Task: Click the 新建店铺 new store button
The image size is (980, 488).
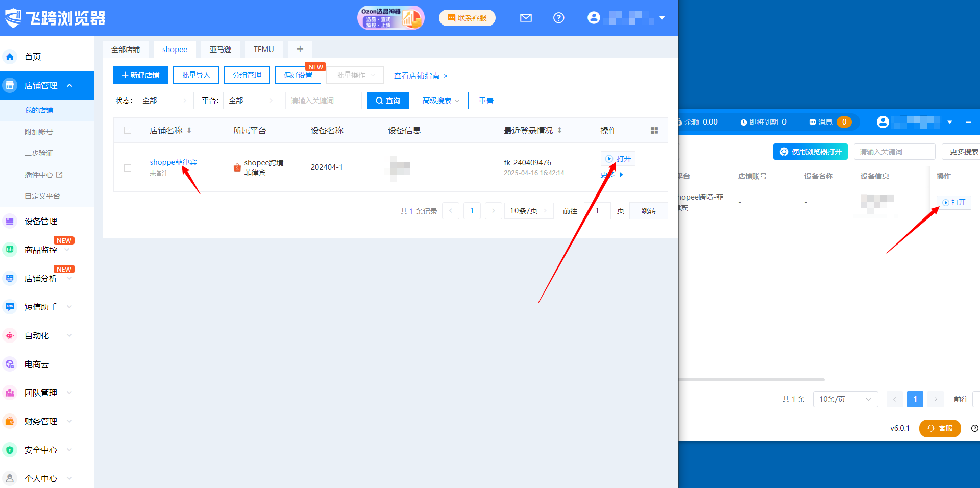Action: [140, 75]
